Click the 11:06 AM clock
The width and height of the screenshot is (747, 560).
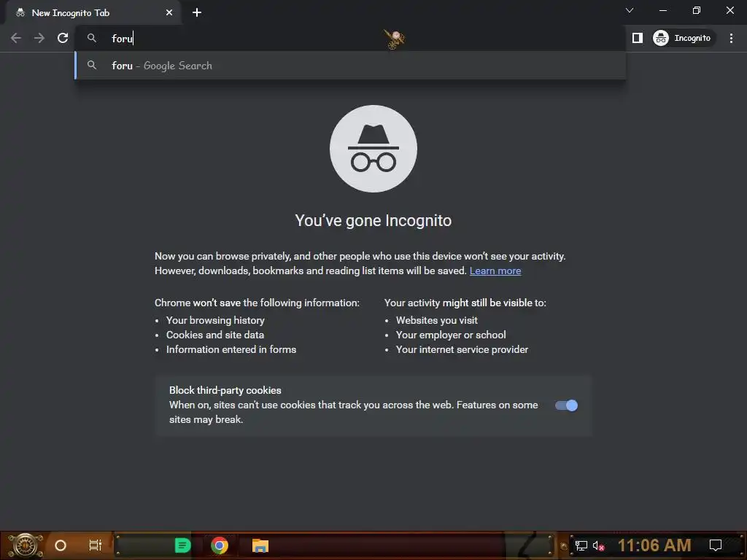tap(654, 545)
